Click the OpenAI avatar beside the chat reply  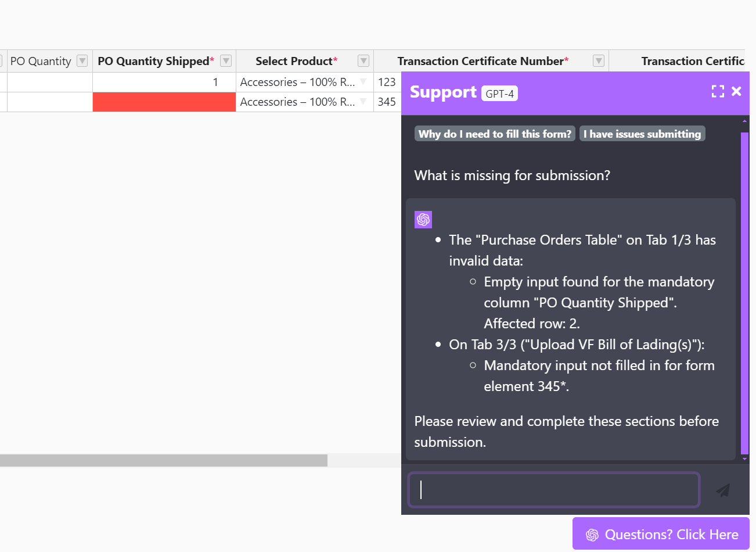423,219
